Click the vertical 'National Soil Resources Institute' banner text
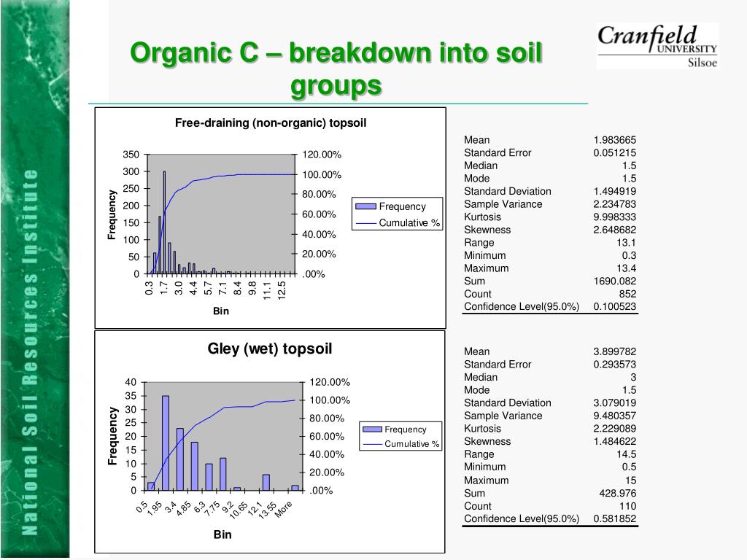The image size is (747, 560). [x=30, y=351]
